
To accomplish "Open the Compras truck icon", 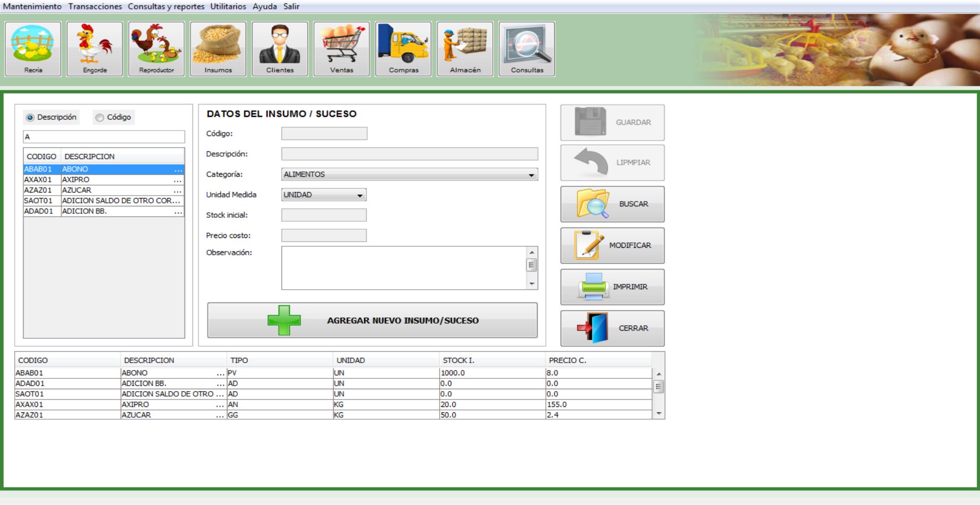I will pos(403,49).
